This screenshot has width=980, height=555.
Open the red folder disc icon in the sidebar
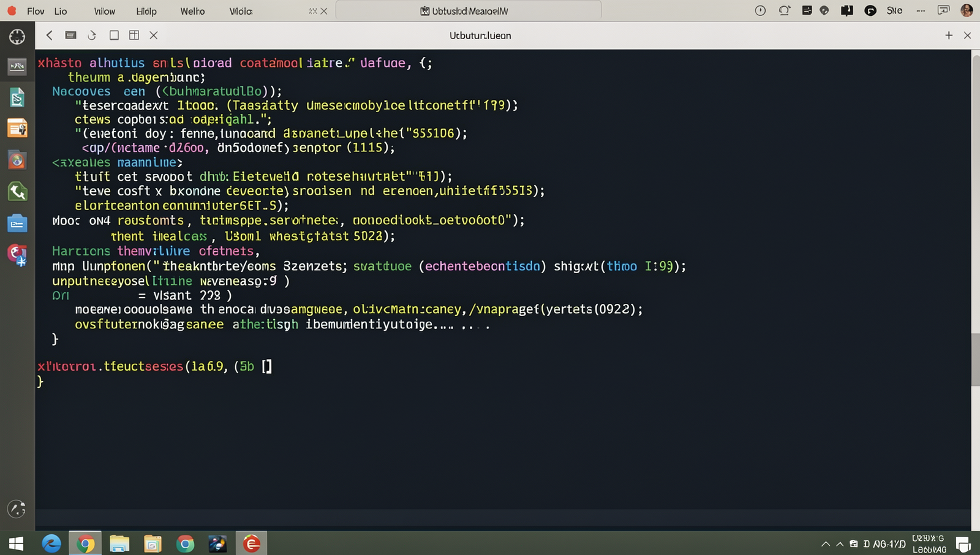click(17, 160)
